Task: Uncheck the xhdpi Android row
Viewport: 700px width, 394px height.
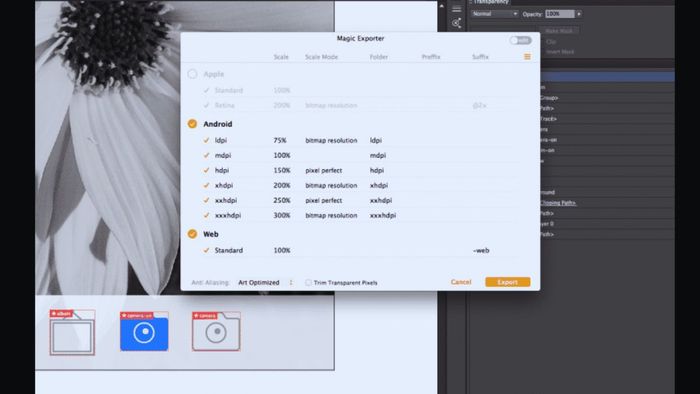Action: (x=206, y=185)
